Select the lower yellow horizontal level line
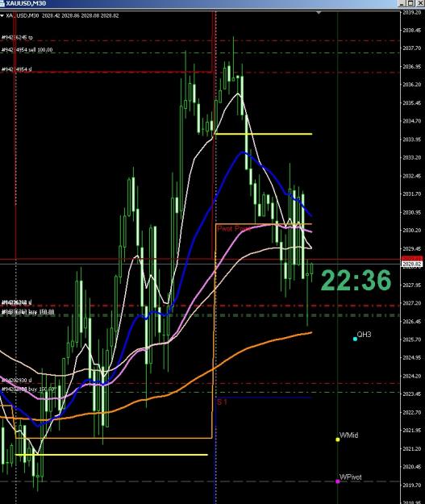425x504 pixels. click(111, 455)
